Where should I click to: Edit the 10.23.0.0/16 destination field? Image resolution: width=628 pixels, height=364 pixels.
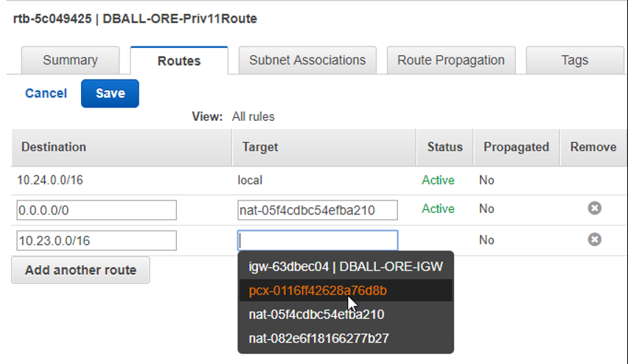click(x=97, y=241)
